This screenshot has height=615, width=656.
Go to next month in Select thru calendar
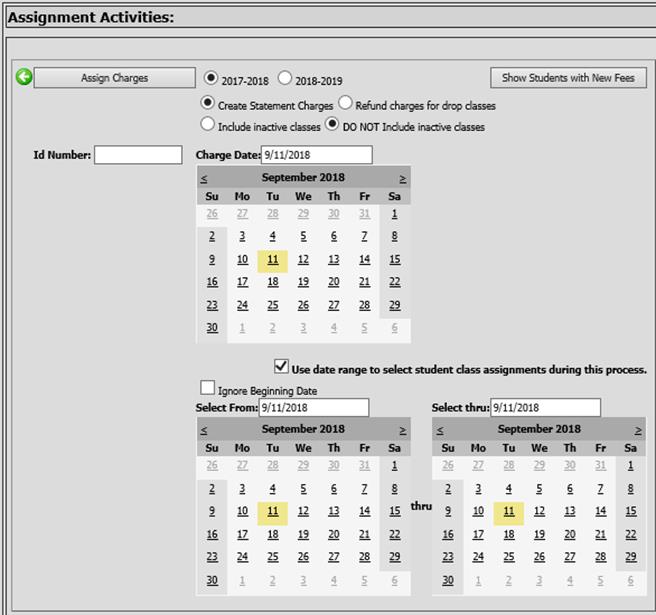click(x=638, y=430)
